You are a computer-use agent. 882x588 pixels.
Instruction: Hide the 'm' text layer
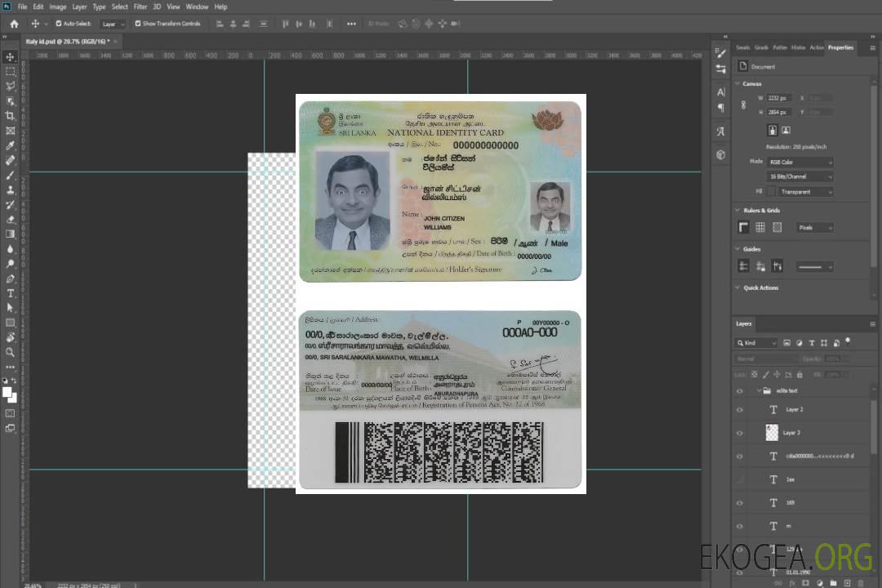(740, 526)
